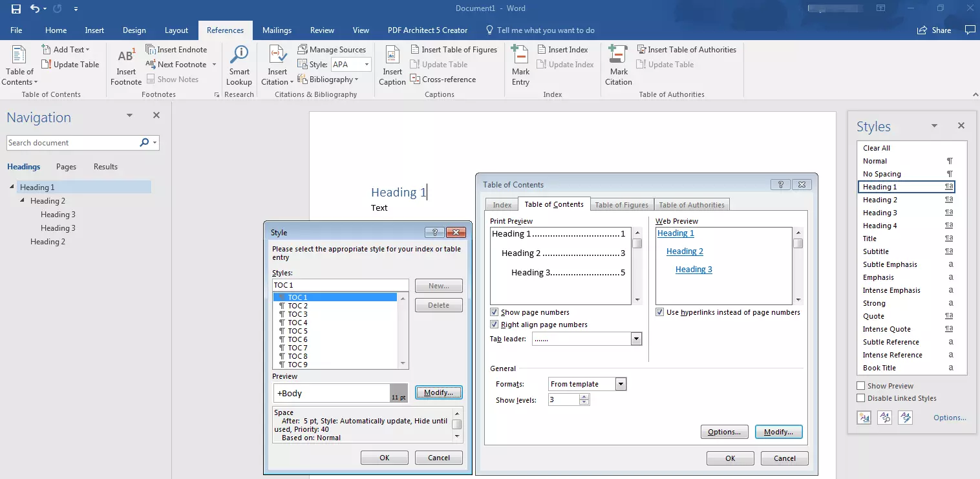Click the Options link in the Styles pane
Screen dimensions: 980x479
click(950, 418)
